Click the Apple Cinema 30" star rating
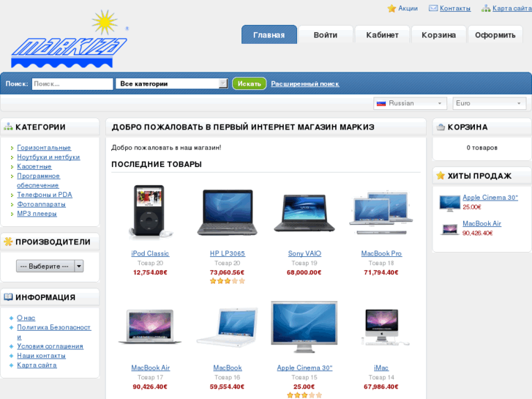 tap(304, 395)
